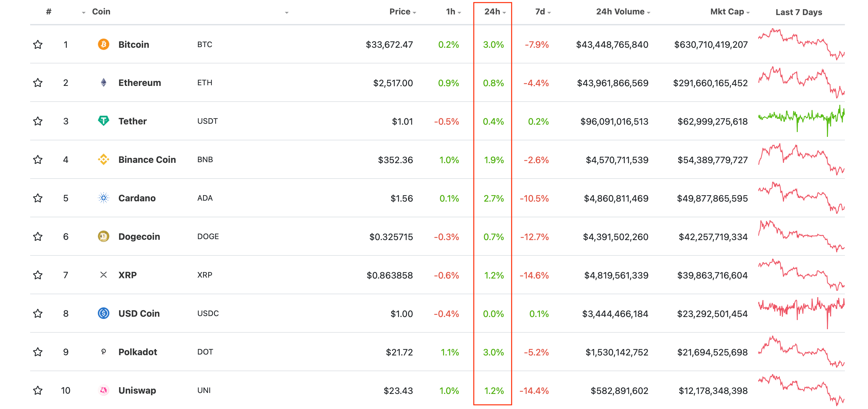Open the USD Coin page link
The height and width of the screenshot is (409, 868).
pyautogui.click(x=139, y=313)
